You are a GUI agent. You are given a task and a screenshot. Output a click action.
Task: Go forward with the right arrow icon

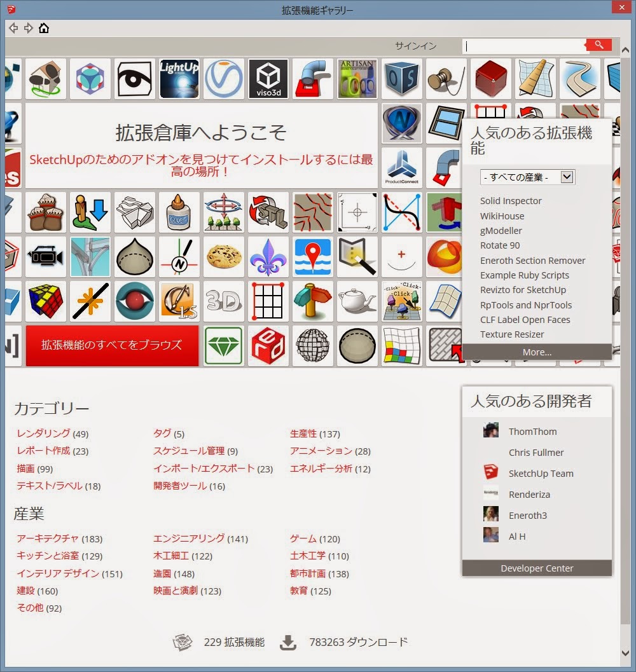click(29, 28)
